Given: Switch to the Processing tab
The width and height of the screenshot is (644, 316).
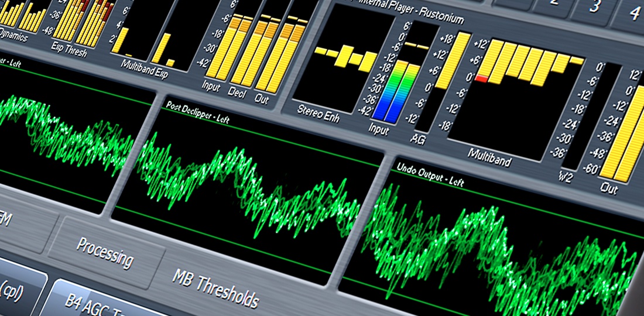Looking at the screenshot, I should [x=104, y=250].
